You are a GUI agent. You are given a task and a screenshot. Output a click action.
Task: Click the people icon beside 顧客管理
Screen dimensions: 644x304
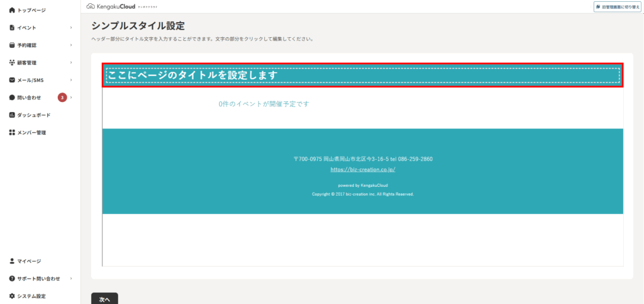point(12,62)
